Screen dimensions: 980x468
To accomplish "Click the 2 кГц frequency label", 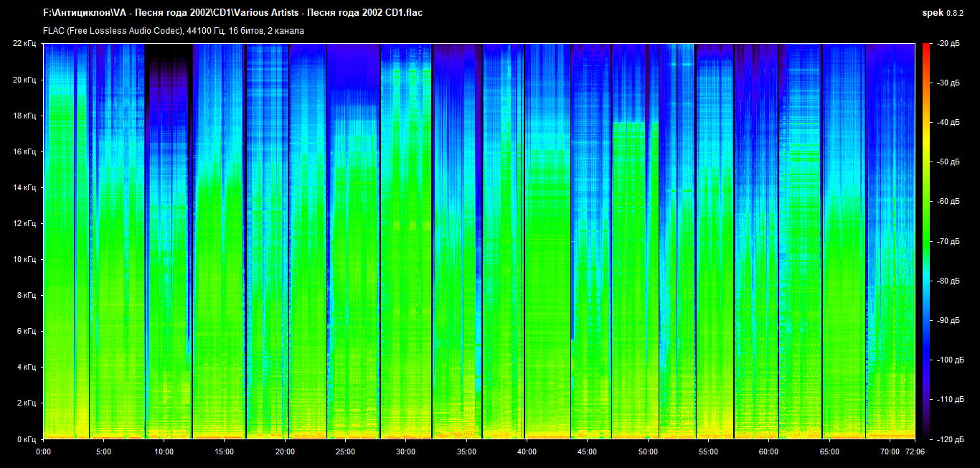I will tap(27, 403).
